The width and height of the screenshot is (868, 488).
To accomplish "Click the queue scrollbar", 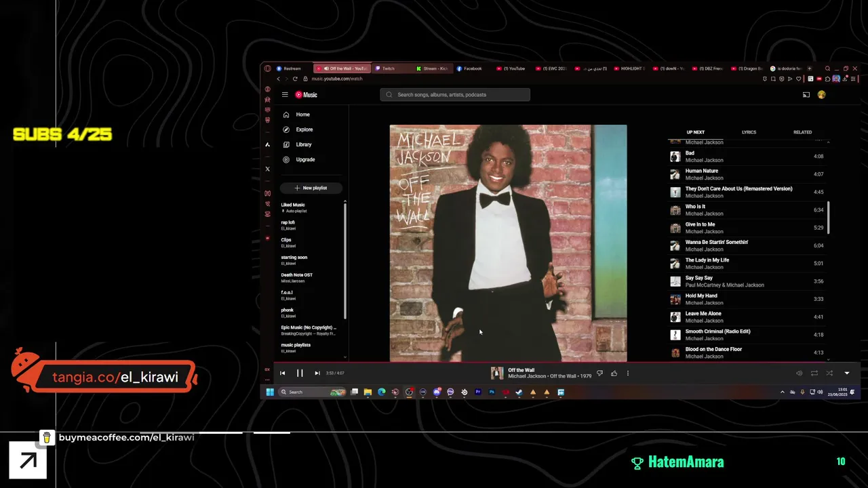I will coord(829,217).
